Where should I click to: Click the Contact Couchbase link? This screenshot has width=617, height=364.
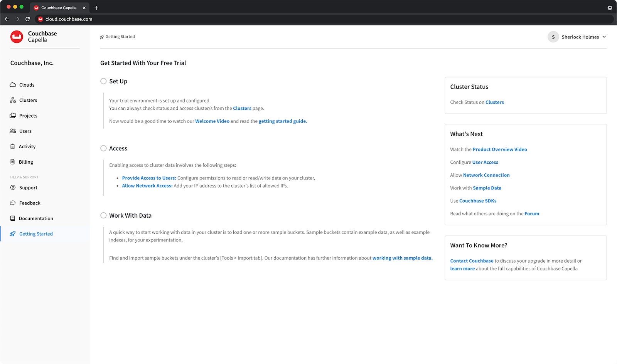click(472, 261)
